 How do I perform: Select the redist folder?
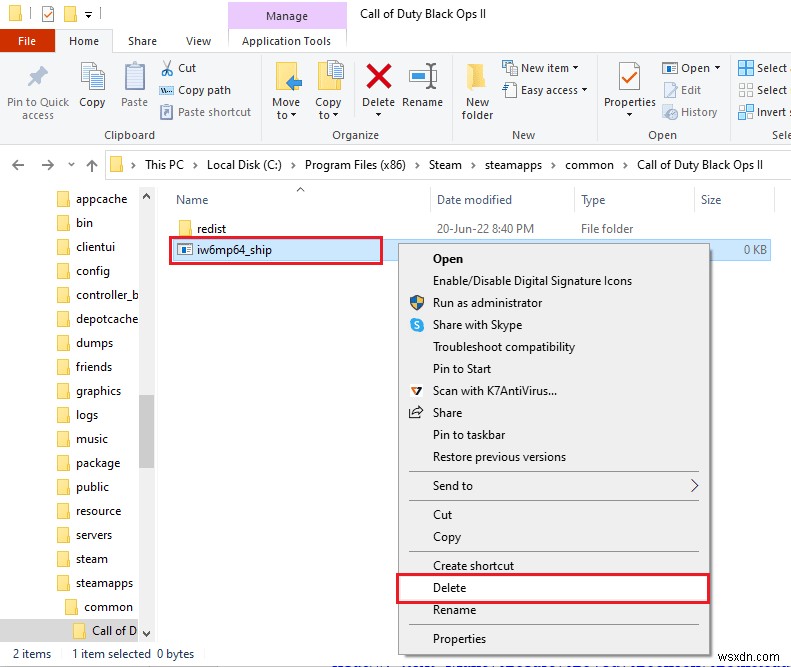[x=202, y=229]
